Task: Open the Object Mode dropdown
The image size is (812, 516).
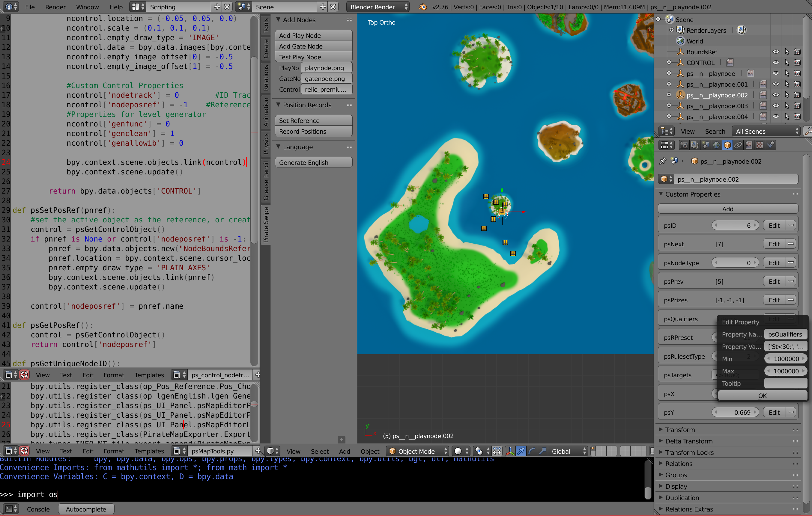Action: point(418,451)
